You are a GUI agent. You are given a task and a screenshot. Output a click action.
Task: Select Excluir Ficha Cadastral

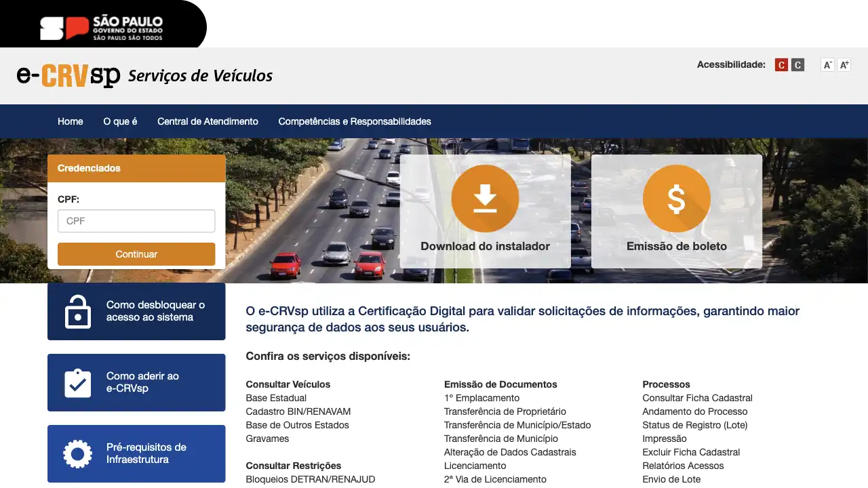[691, 452]
